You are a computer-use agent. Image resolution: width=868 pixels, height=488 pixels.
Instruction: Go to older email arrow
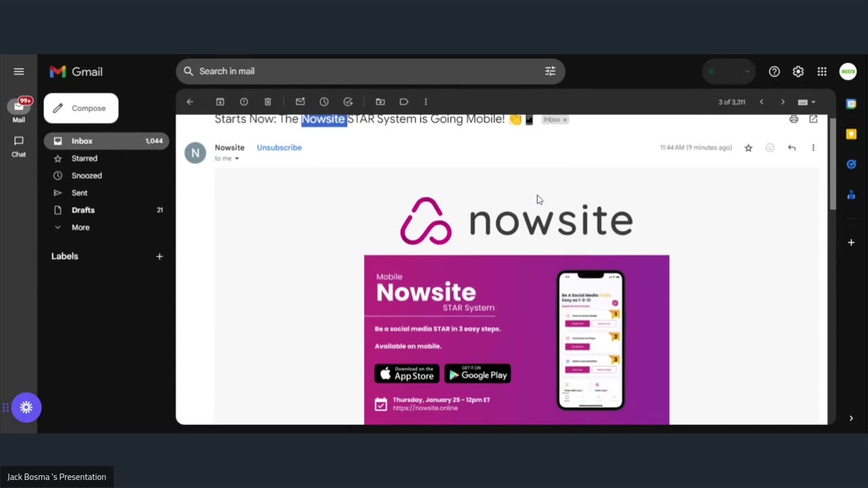pyautogui.click(x=783, y=102)
